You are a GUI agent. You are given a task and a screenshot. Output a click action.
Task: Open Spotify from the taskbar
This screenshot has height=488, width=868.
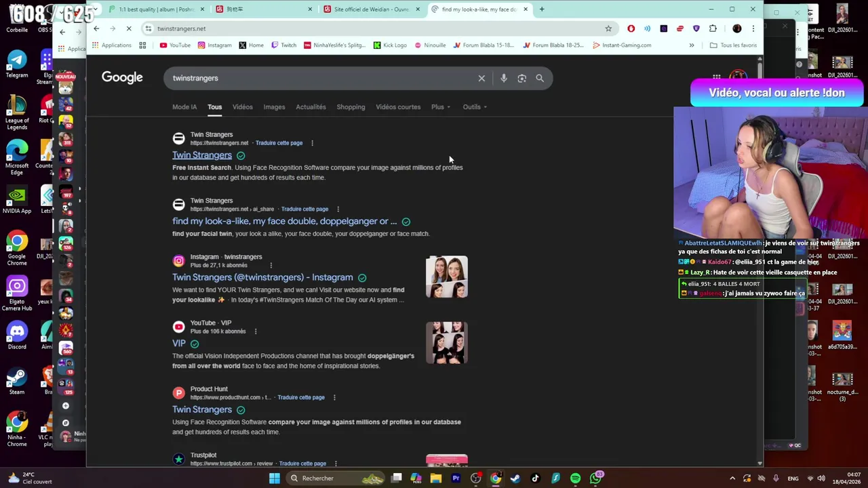coord(575,479)
